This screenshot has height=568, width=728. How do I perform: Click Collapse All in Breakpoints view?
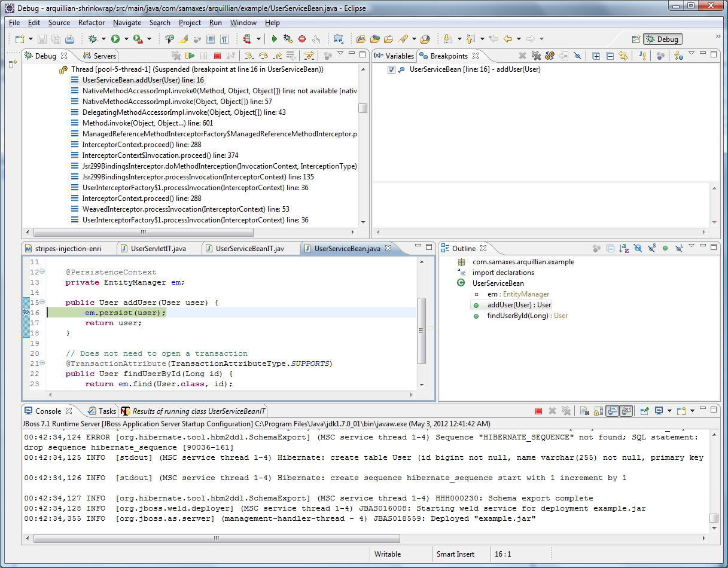tap(610, 56)
